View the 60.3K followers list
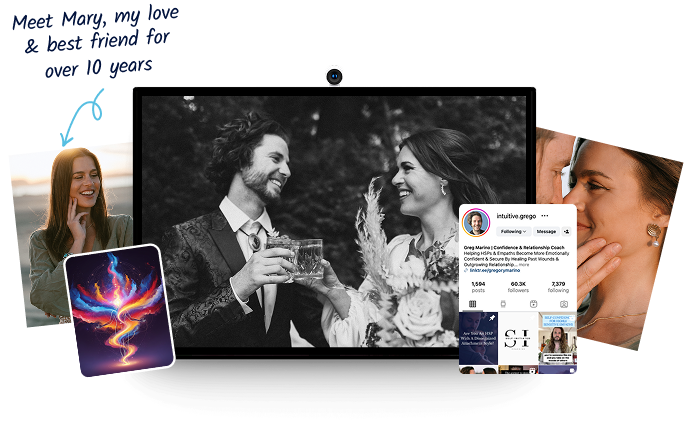Image resolution: width=693 pixels, height=446 pixels. [x=518, y=286]
